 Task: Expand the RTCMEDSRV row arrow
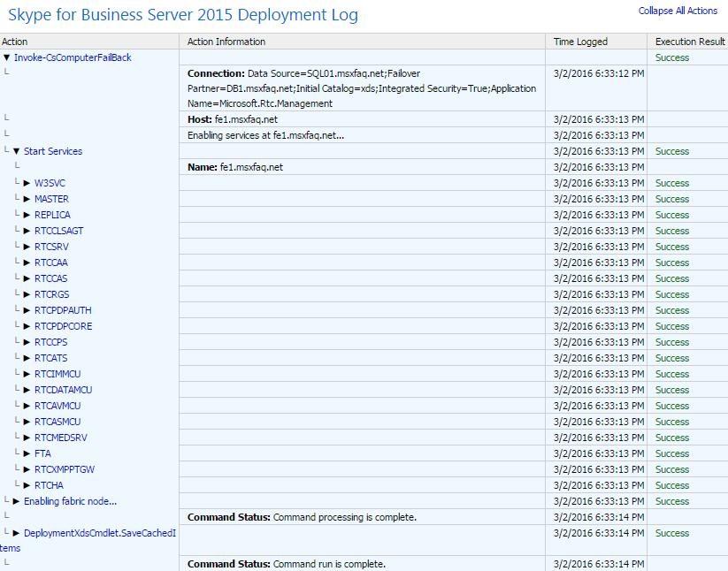pyautogui.click(x=27, y=438)
